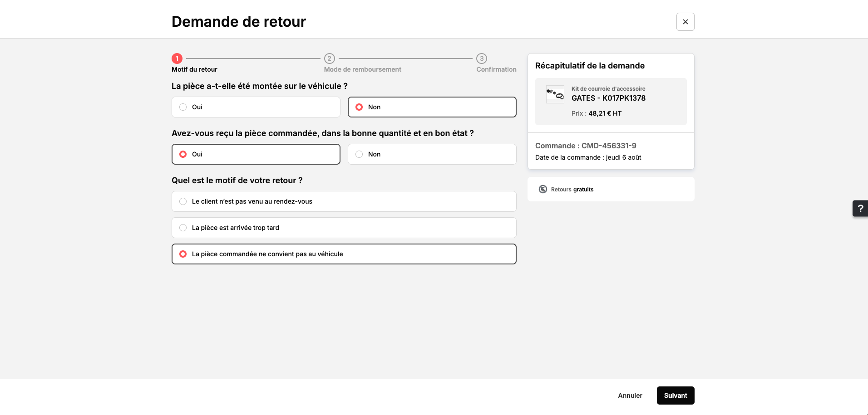
Task: Click the Quel est le motif question
Action: [x=237, y=181]
